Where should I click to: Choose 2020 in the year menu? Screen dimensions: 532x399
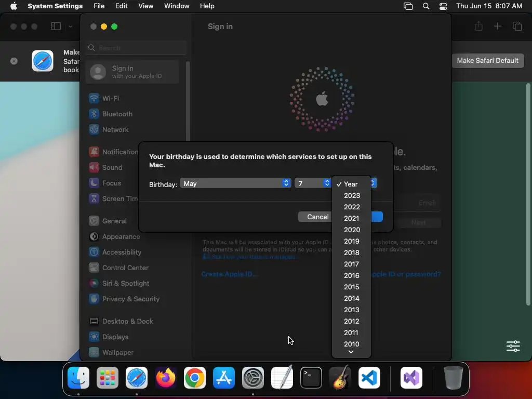[x=351, y=230]
